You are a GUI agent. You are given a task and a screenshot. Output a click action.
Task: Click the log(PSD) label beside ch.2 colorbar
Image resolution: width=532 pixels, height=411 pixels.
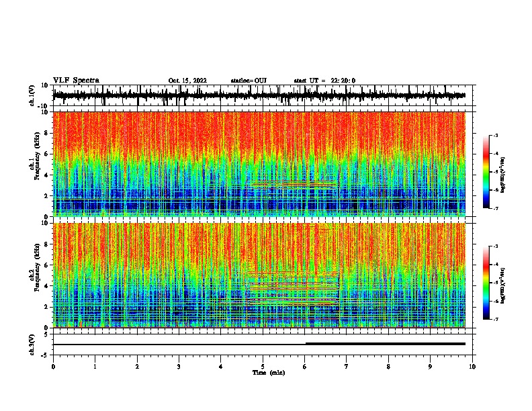click(502, 285)
